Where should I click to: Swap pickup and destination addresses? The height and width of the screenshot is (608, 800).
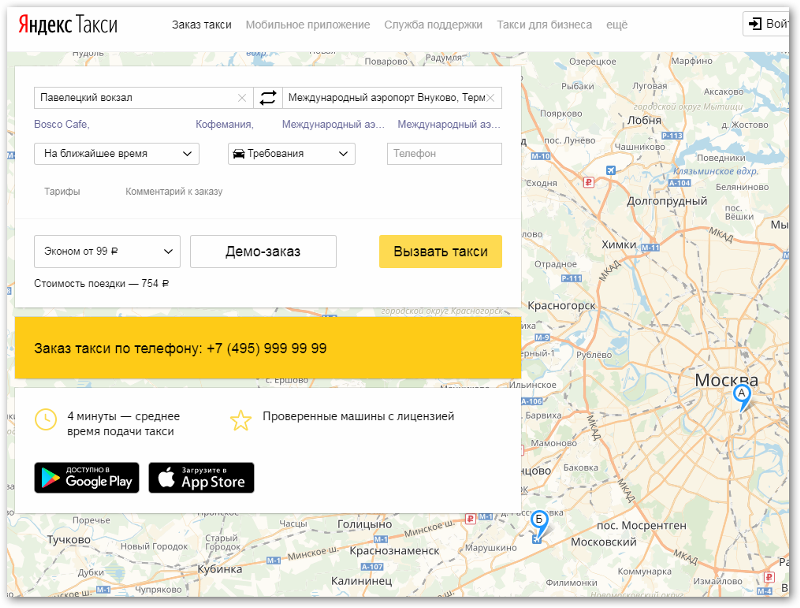coord(268,97)
